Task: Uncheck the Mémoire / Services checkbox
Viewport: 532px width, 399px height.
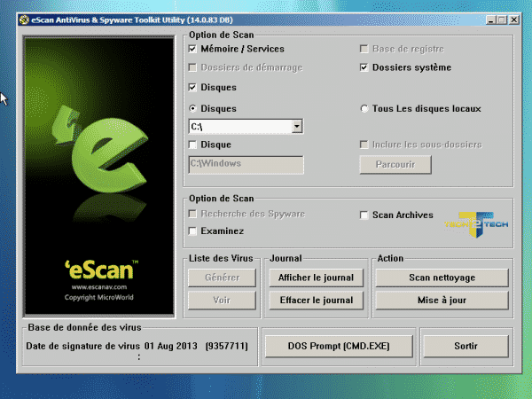Action: (x=192, y=49)
